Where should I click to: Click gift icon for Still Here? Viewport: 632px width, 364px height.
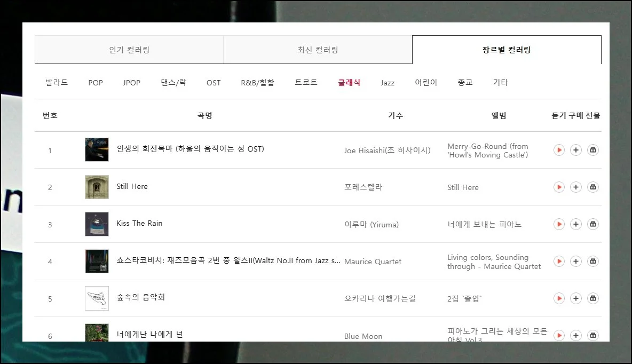(x=592, y=187)
